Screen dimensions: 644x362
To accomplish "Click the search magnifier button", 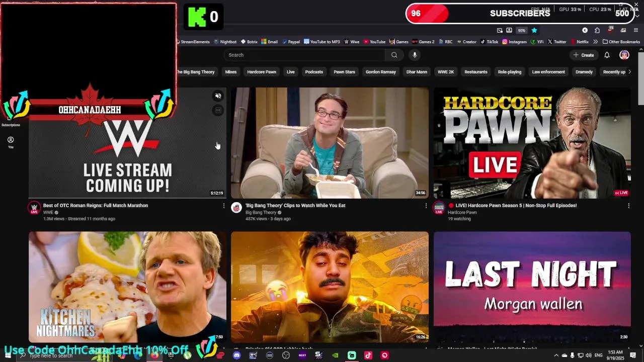I will pos(394,55).
